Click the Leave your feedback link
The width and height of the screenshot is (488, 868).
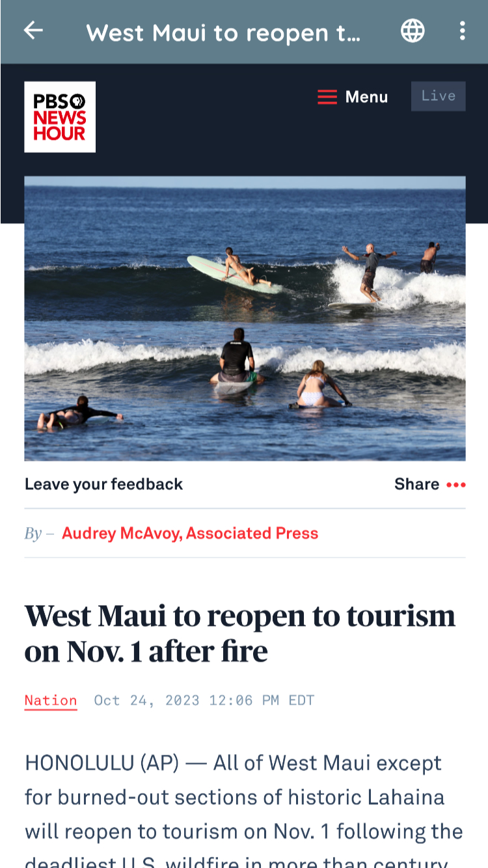coord(103,484)
